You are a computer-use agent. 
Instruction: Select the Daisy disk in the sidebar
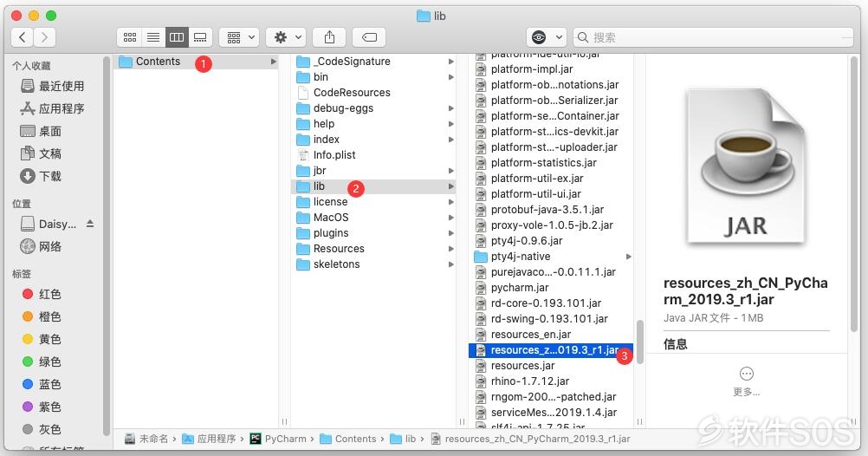tap(49, 224)
